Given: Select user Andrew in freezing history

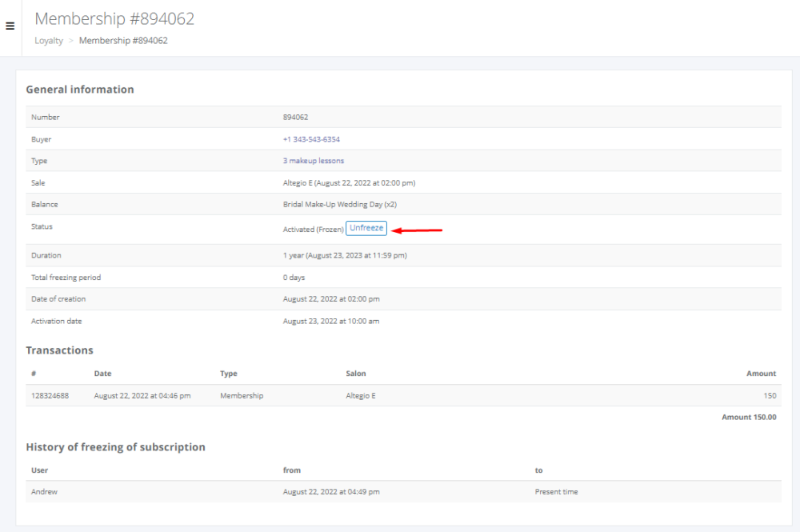Looking at the screenshot, I should (x=44, y=492).
